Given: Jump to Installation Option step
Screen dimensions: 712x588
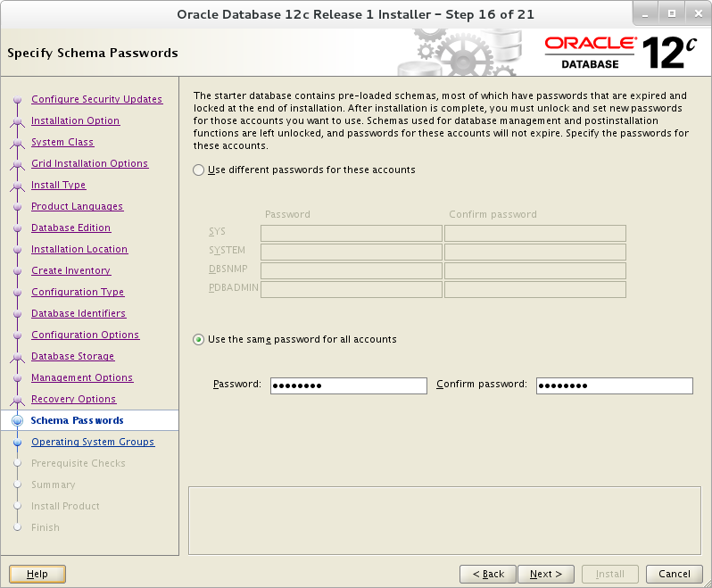Looking at the screenshot, I should pos(75,120).
